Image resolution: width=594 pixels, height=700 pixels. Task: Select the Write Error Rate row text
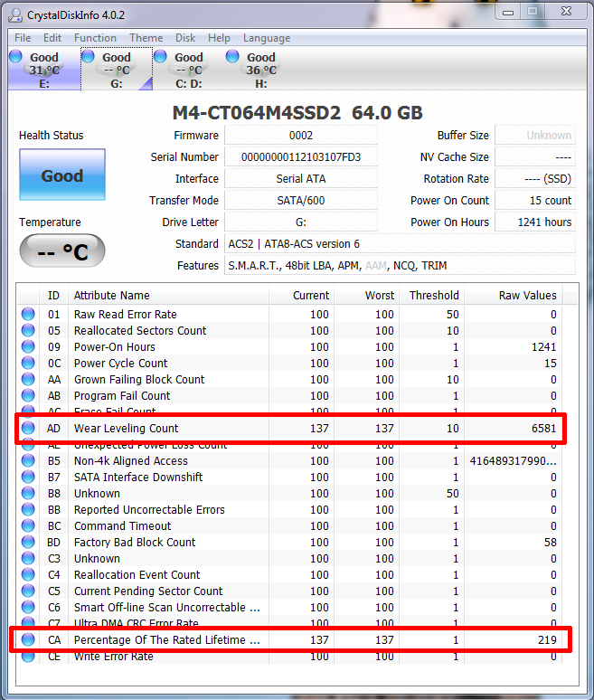pyautogui.click(x=113, y=657)
